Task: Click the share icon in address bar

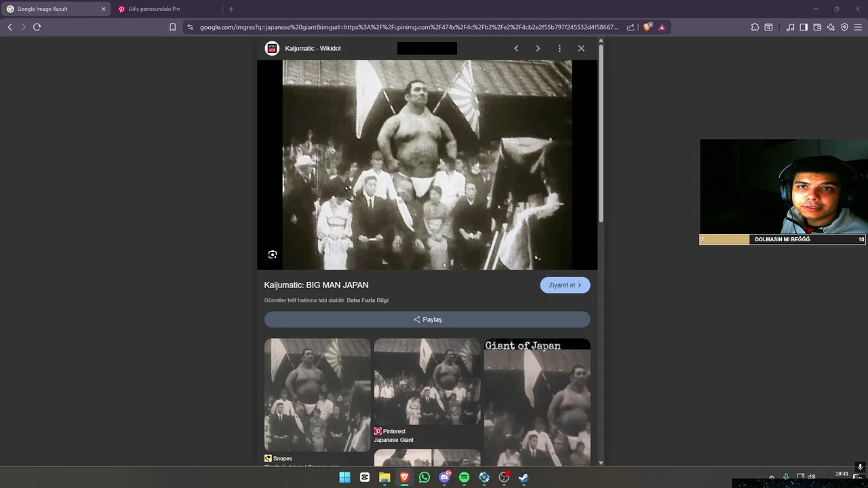Action: click(x=631, y=27)
